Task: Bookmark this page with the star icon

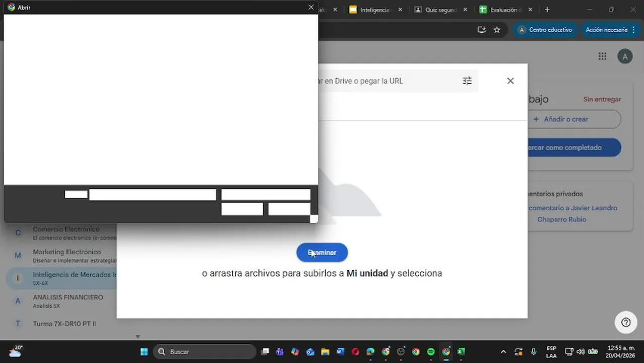Action: [x=497, y=30]
